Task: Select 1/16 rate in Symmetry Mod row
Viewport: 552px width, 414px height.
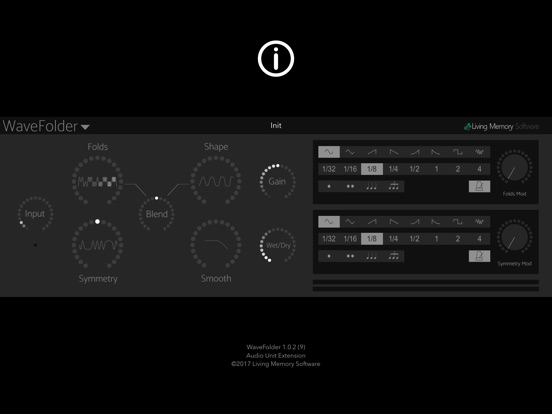Action: coord(350,239)
